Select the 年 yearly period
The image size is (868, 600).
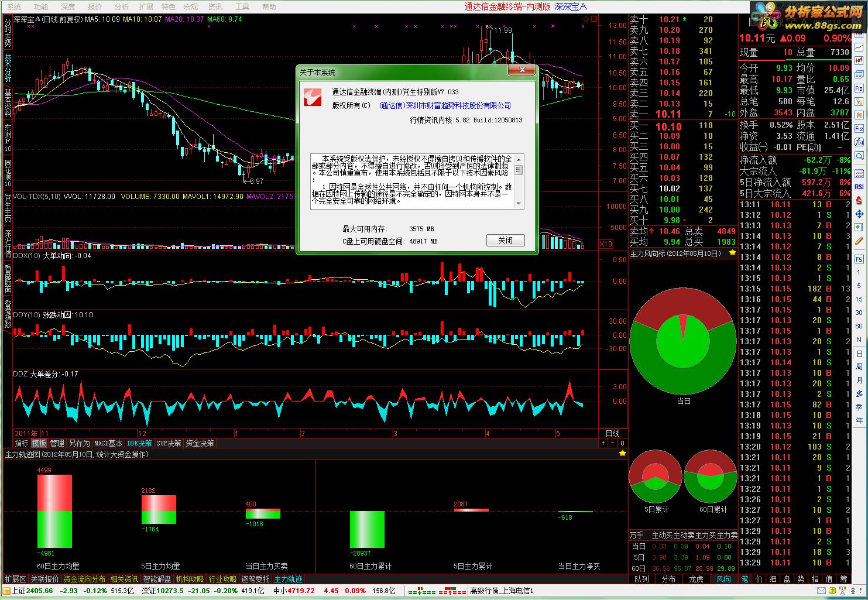tap(859, 420)
